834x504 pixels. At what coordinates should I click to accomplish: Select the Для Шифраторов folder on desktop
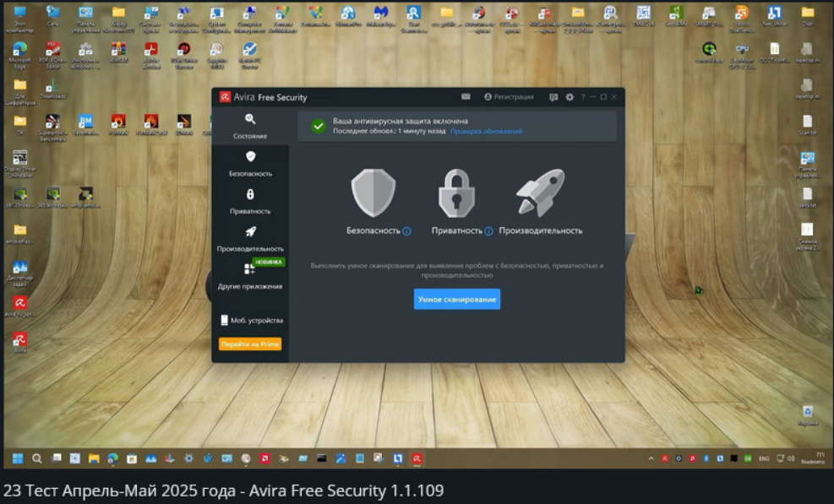pyautogui.click(x=19, y=92)
